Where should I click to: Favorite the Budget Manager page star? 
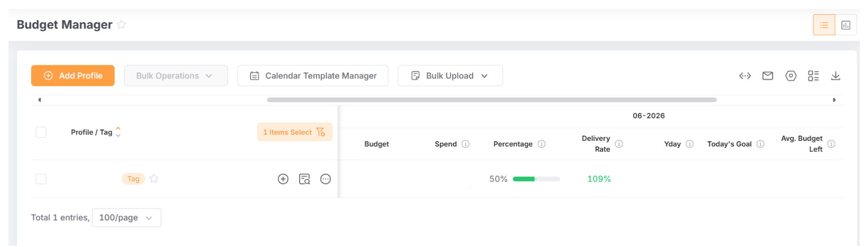coord(121,24)
